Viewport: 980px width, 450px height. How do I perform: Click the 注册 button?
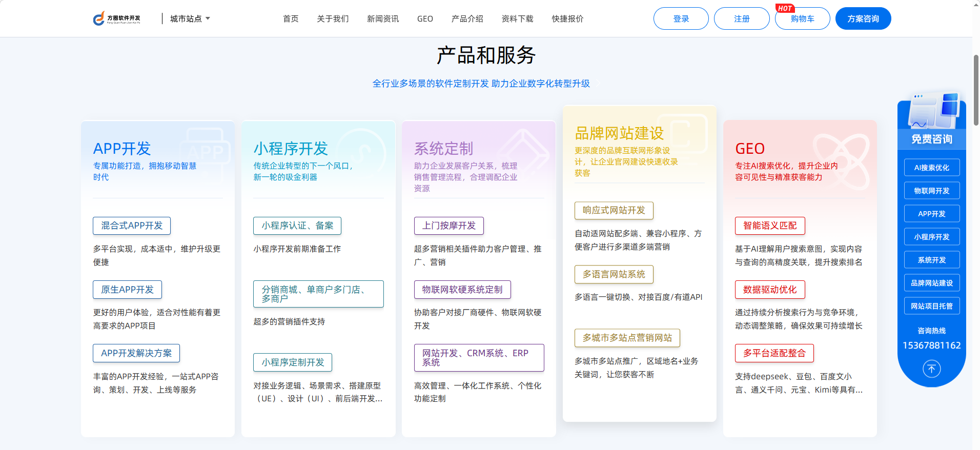click(741, 18)
